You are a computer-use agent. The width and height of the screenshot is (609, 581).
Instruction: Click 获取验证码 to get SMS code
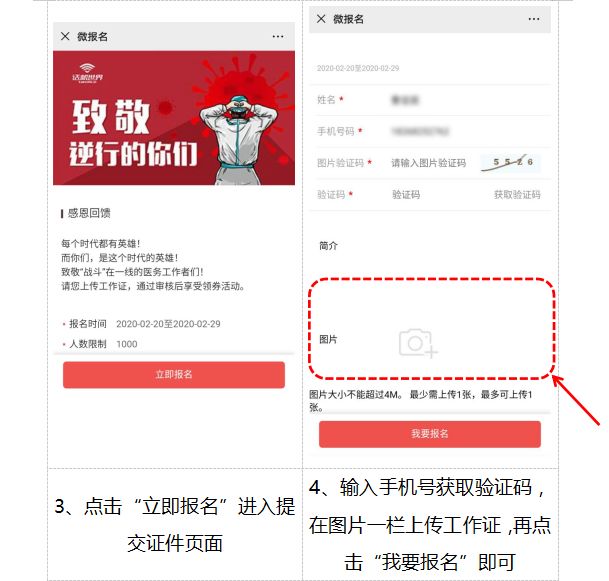click(517, 194)
